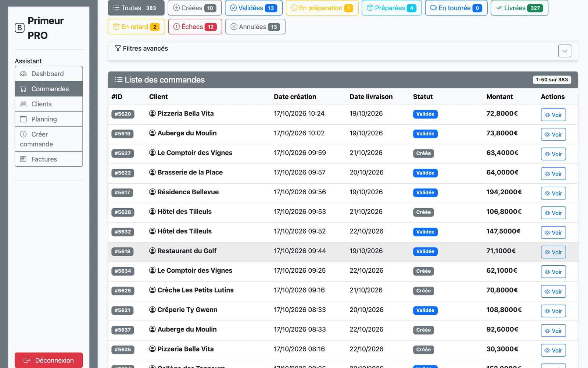Filter orders by Créées status

point(194,8)
